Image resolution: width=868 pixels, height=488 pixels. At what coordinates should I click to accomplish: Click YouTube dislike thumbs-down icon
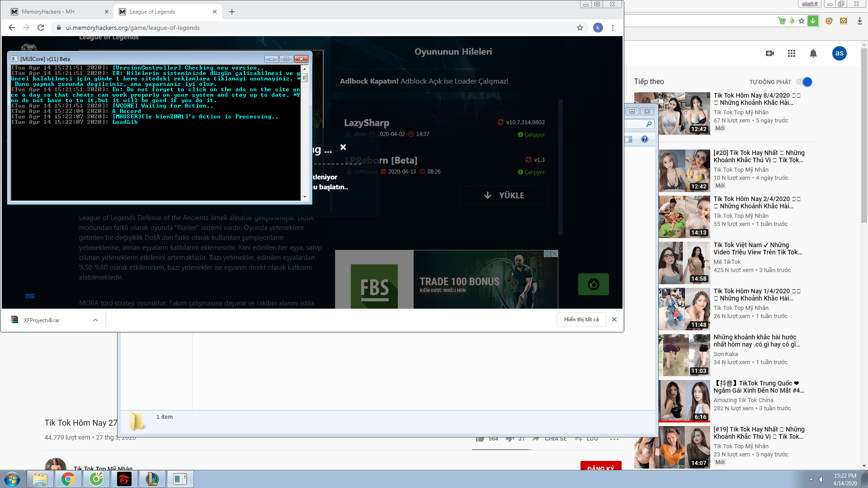pos(510,439)
